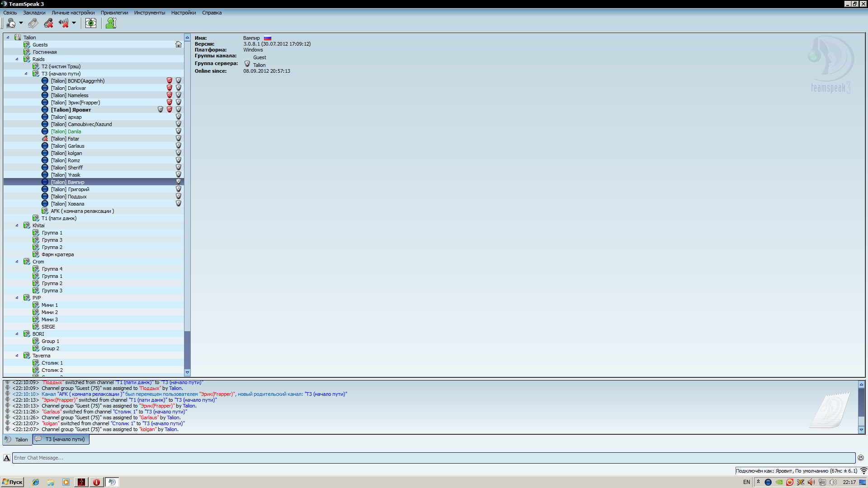The height and width of the screenshot is (488, 868).
Task: Toggle the subscribe-to-all-channels eye icon
Action: tap(91, 23)
